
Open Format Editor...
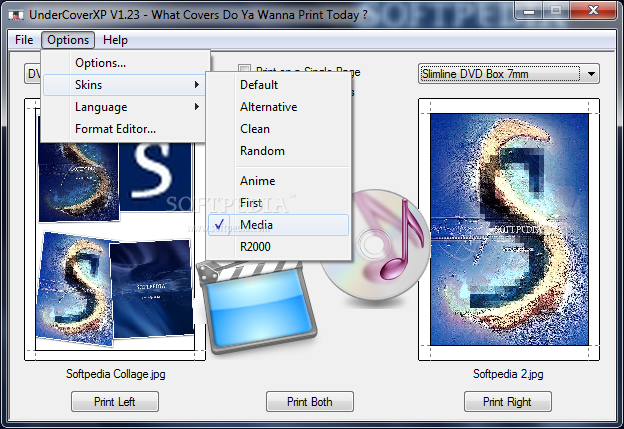(124, 129)
